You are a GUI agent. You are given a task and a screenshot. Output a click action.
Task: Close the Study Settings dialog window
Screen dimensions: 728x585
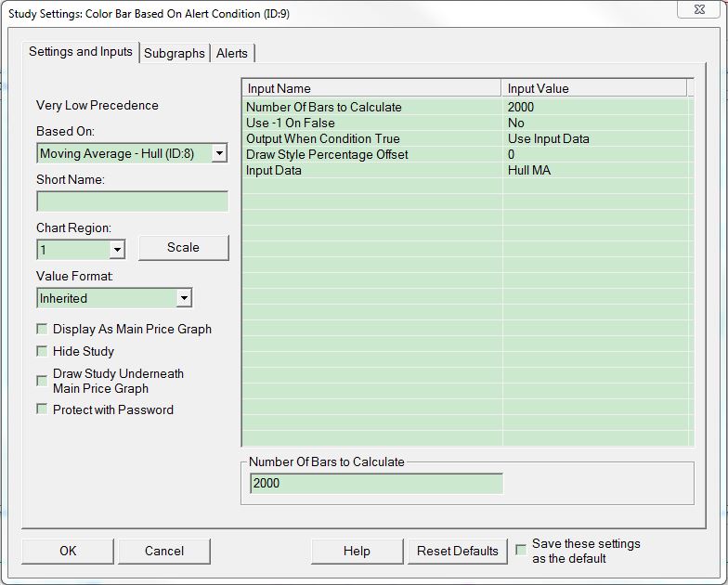701,9
